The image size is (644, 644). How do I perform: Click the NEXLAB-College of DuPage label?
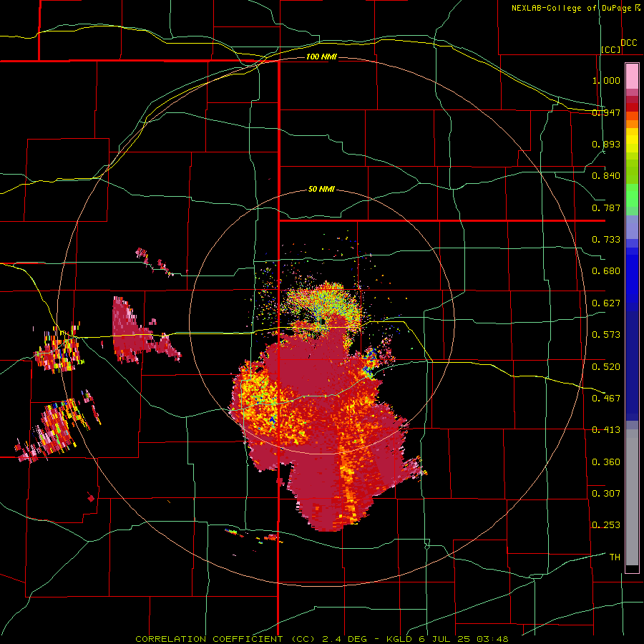[572, 8]
